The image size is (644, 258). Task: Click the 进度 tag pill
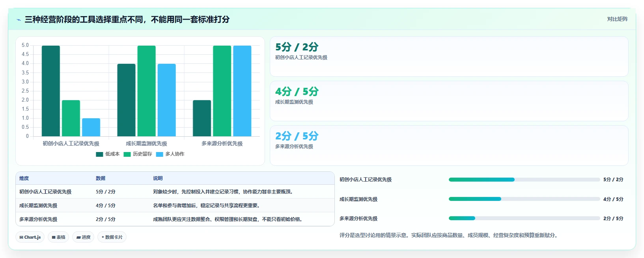click(83, 237)
